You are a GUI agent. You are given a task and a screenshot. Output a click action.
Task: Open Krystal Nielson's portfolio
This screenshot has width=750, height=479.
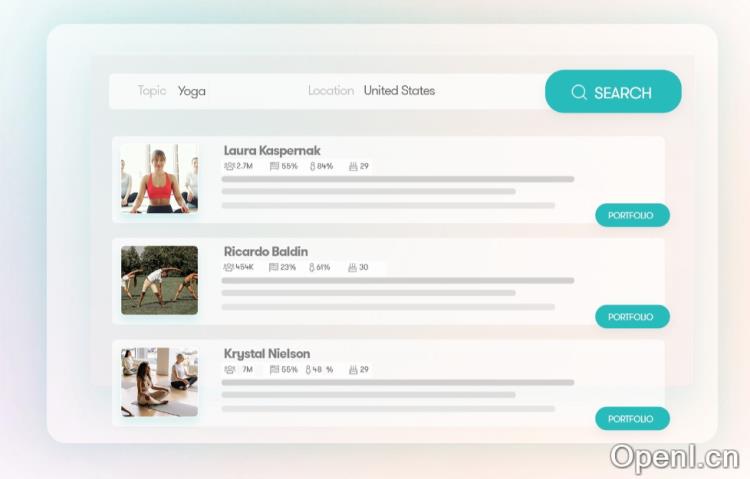point(631,419)
